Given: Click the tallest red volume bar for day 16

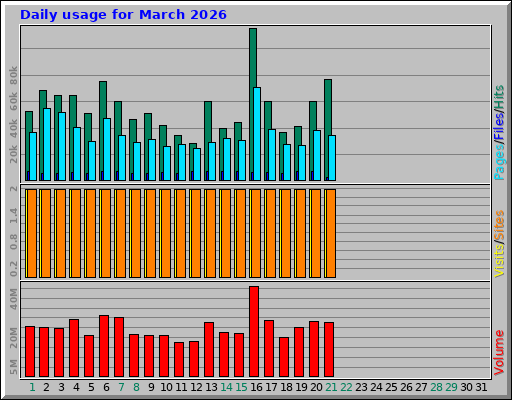Looking at the screenshot, I should 254,331.
